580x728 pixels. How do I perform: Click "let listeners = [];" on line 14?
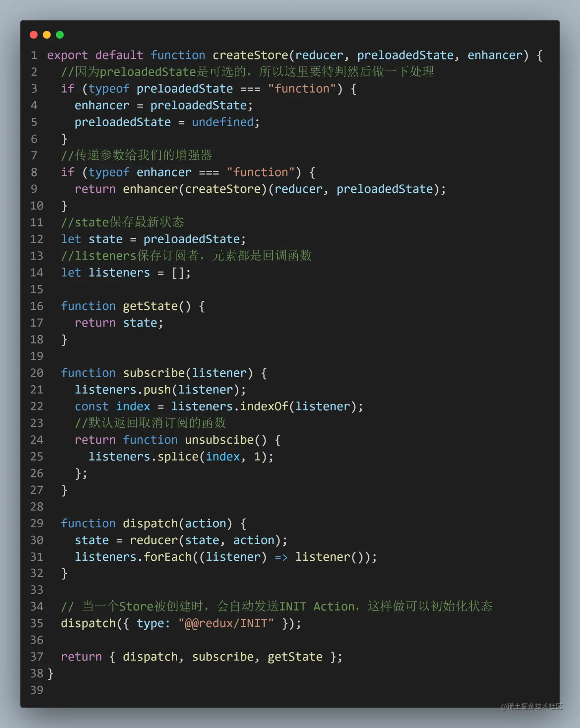(x=126, y=273)
